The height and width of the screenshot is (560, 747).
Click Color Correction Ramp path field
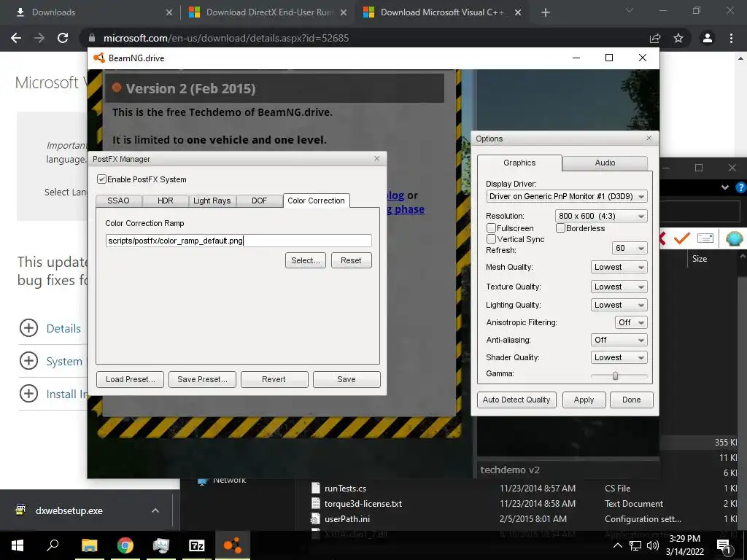coord(239,241)
